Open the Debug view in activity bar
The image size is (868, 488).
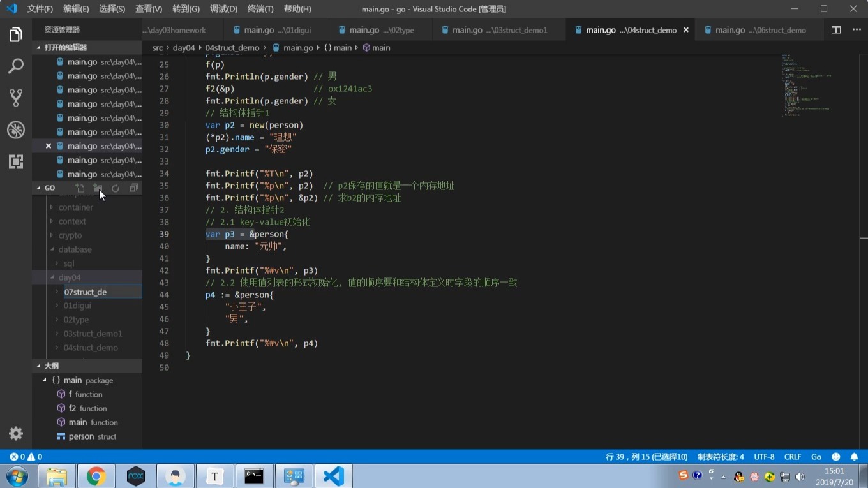pos(16,129)
